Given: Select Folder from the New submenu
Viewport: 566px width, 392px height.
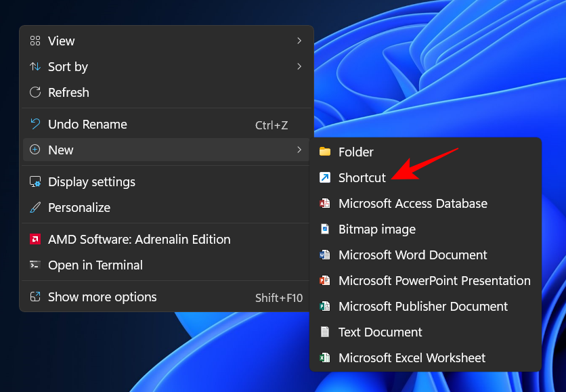Looking at the screenshot, I should (355, 152).
